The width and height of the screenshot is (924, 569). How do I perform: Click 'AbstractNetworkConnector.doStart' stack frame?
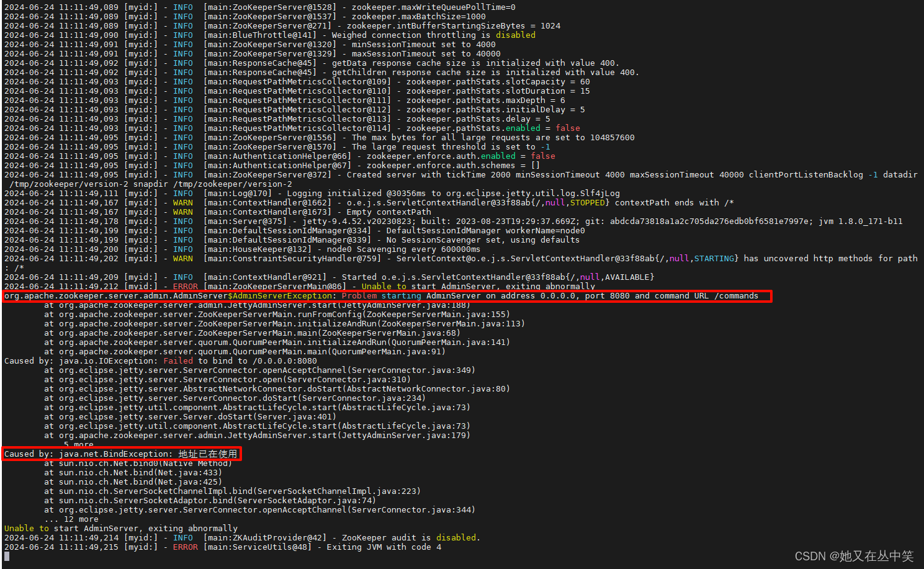coord(277,389)
